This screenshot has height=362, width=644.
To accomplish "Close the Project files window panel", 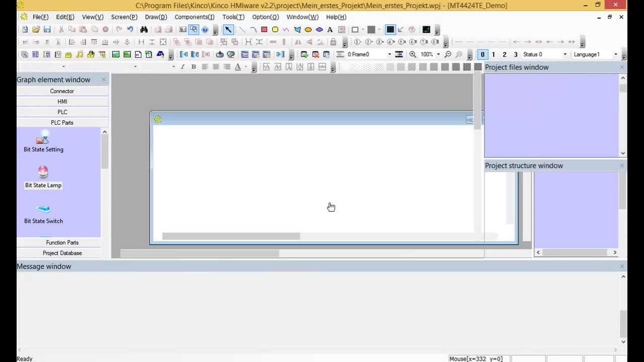I will (x=622, y=67).
